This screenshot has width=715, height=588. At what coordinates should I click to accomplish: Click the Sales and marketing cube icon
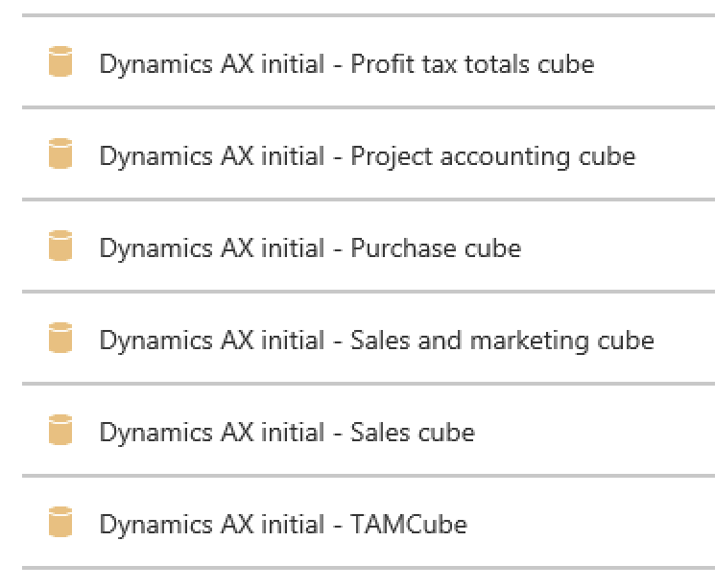coord(60,340)
